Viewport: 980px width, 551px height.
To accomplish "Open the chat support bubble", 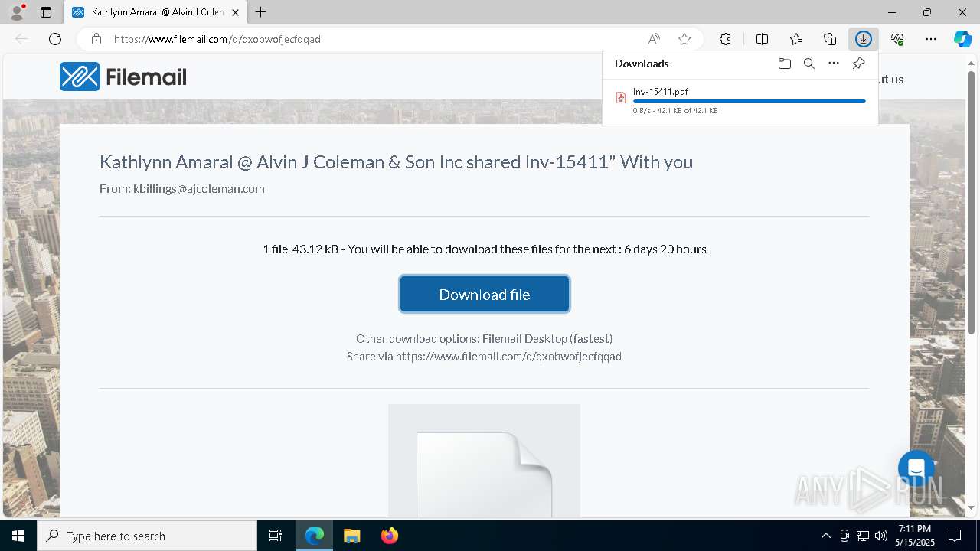I will (916, 468).
